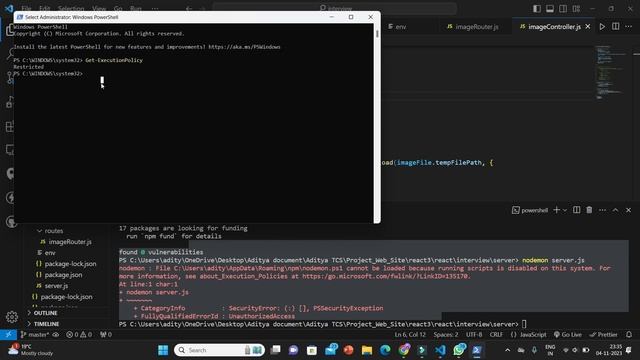Open WhatsApp from the taskbar
The height and width of the screenshot is (360, 640).
click(459, 350)
